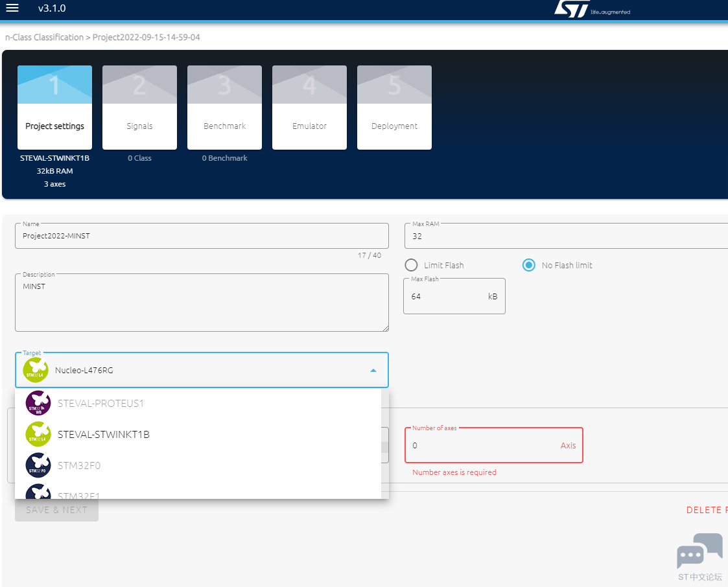Choose partially visible STM32F1 entry

198,491
